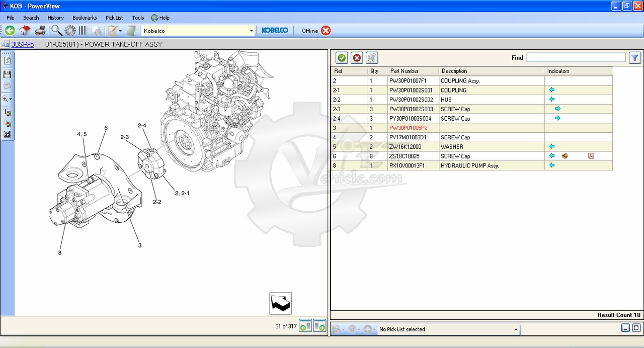The height and width of the screenshot is (348, 644).
Task: Click the red X clear selection icon
Action: tap(357, 58)
